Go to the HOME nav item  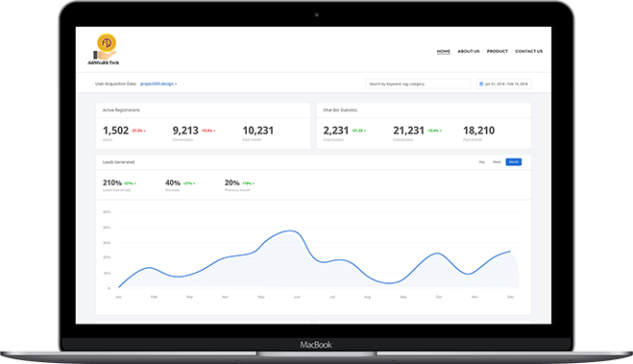[443, 51]
